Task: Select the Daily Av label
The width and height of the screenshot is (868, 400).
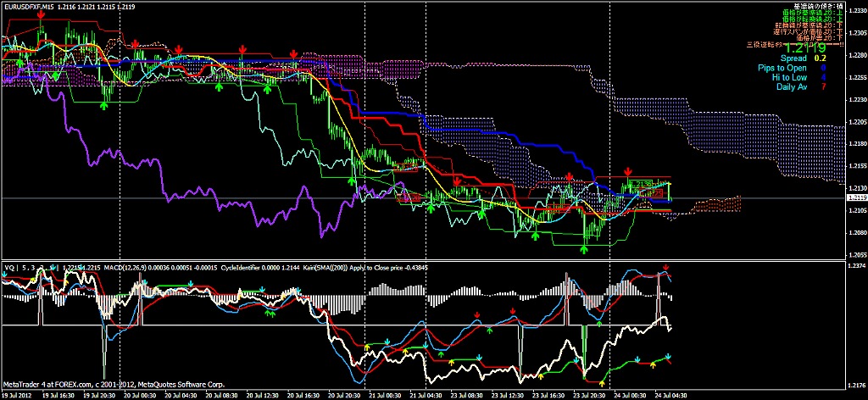Action: (x=791, y=86)
